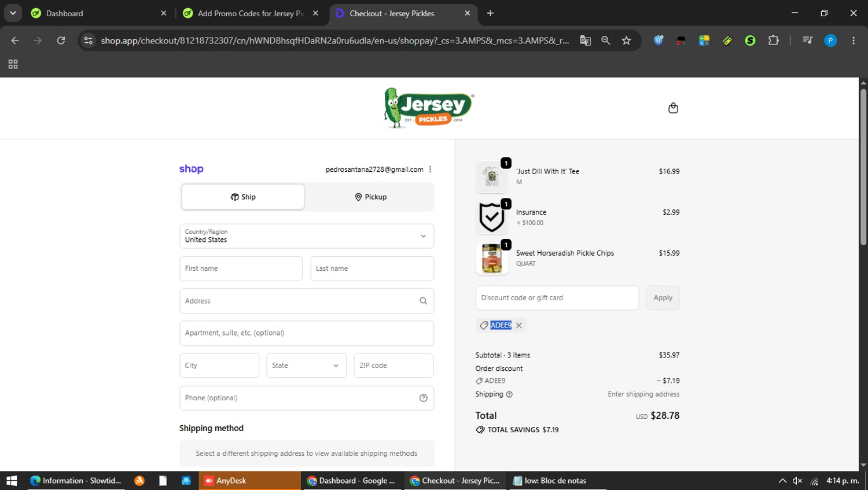Translate this page icon in address bar
The height and width of the screenshot is (490, 868).
click(x=586, y=40)
